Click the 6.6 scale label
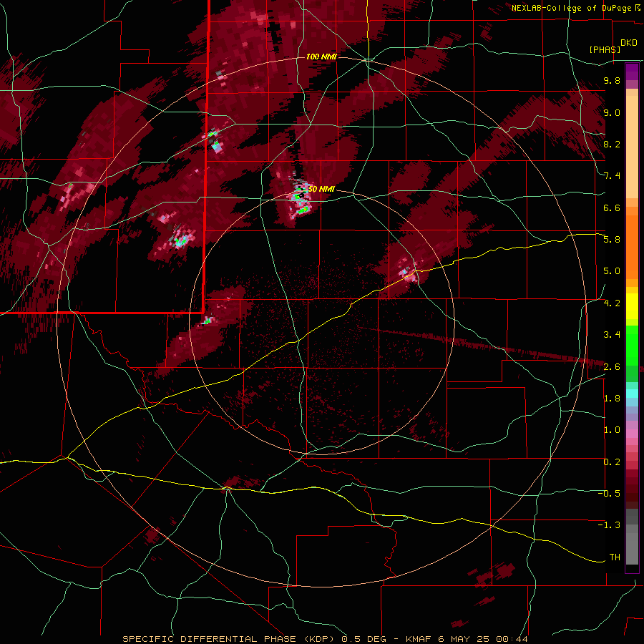The width and height of the screenshot is (644, 644). coord(612,208)
